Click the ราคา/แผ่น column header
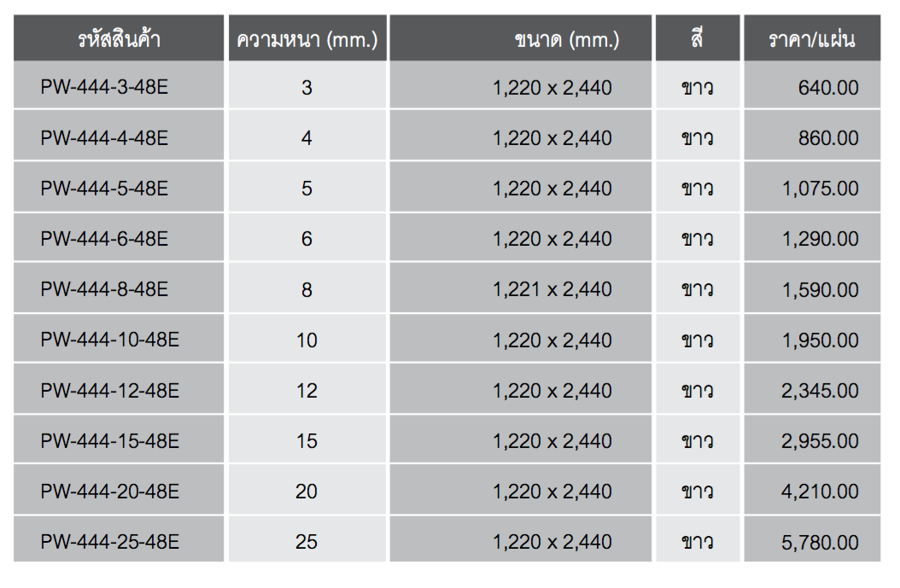 [x=812, y=38]
